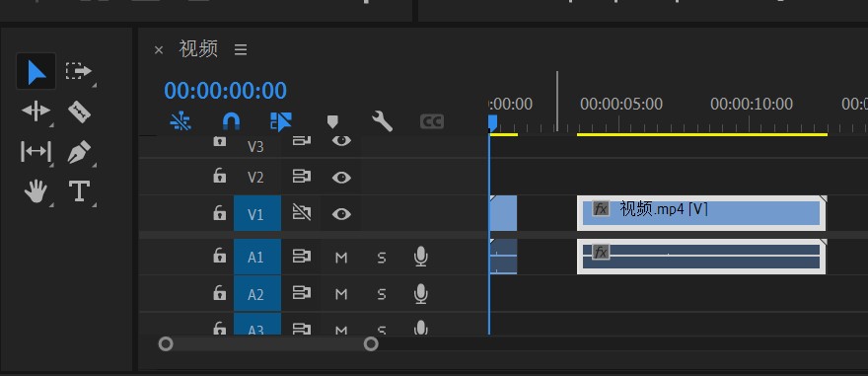Click timeline zoom scrollbar left handle
868x376 pixels.
coord(166,344)
